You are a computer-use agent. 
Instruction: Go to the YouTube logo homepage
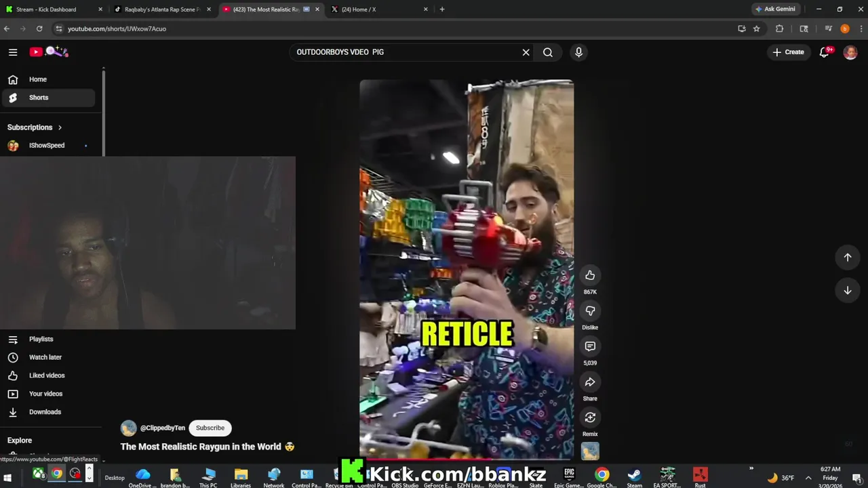pyautogui.click(x=49, y=52)
